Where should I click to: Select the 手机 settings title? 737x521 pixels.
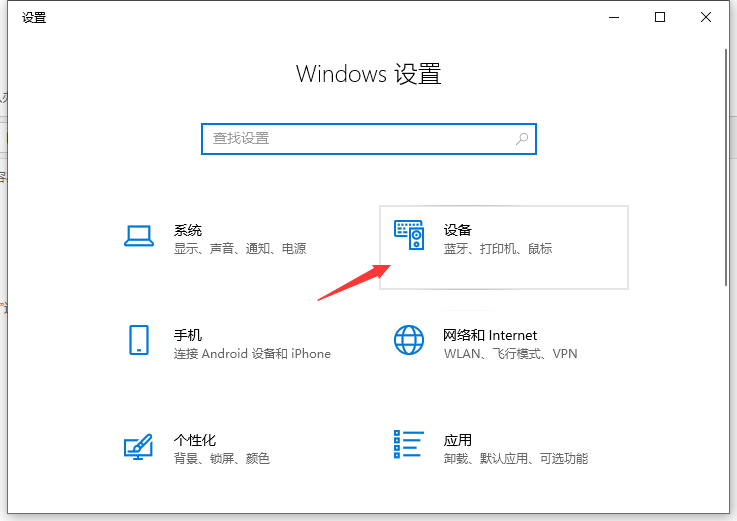pyautogui.click(x=188, y=335)
